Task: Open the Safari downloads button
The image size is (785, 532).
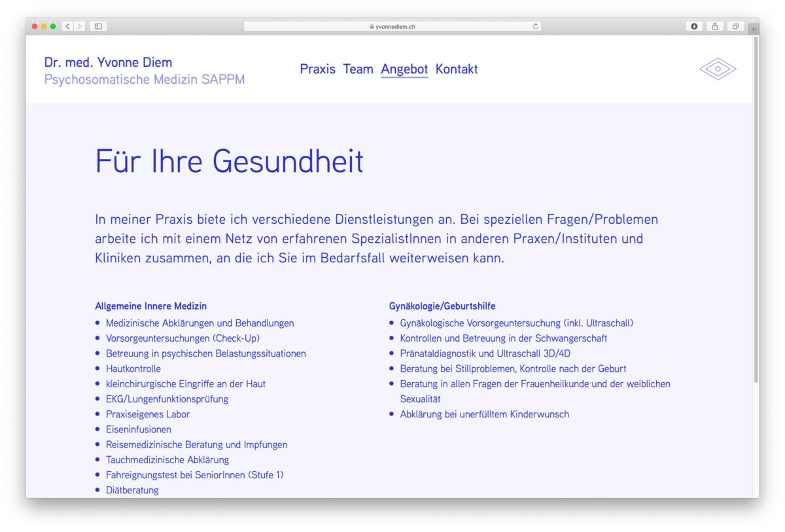Action: (694, 26)
